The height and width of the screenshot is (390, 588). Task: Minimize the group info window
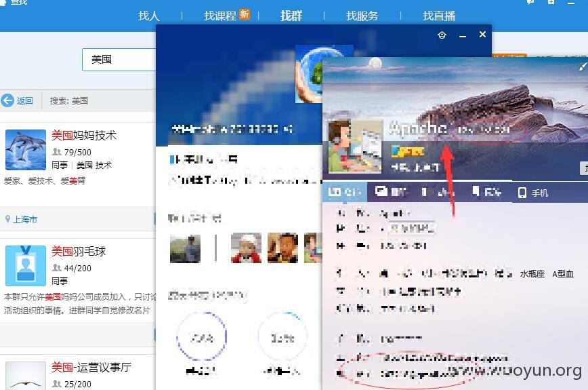[x=463, y=36]
